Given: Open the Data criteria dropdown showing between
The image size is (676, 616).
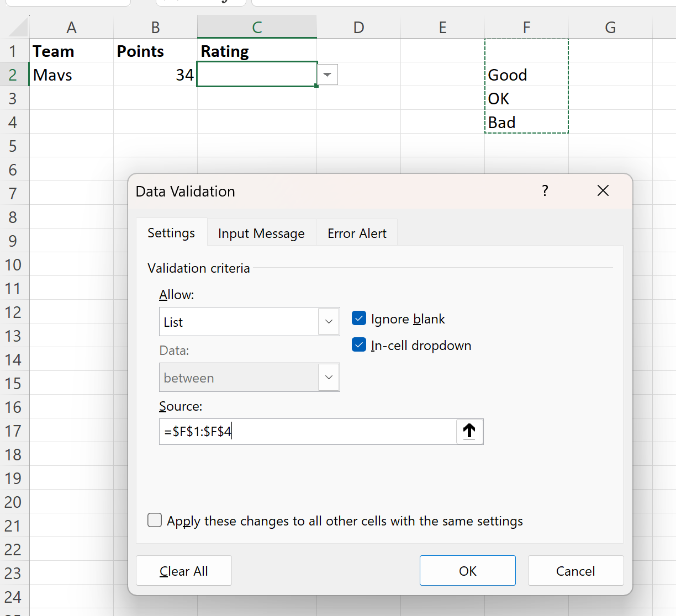Looking at the screenshot, I should 329,378.
